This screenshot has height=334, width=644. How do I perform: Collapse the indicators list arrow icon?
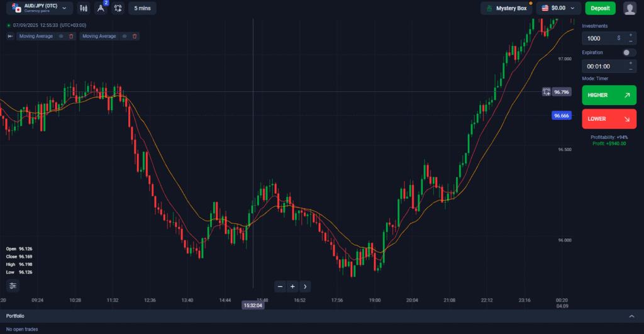pyautogui.click(x=10, y=36)
